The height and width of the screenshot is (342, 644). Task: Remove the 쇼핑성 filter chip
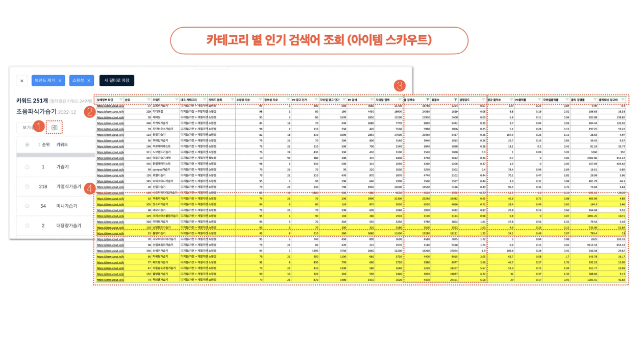click(x=88, y=81)
